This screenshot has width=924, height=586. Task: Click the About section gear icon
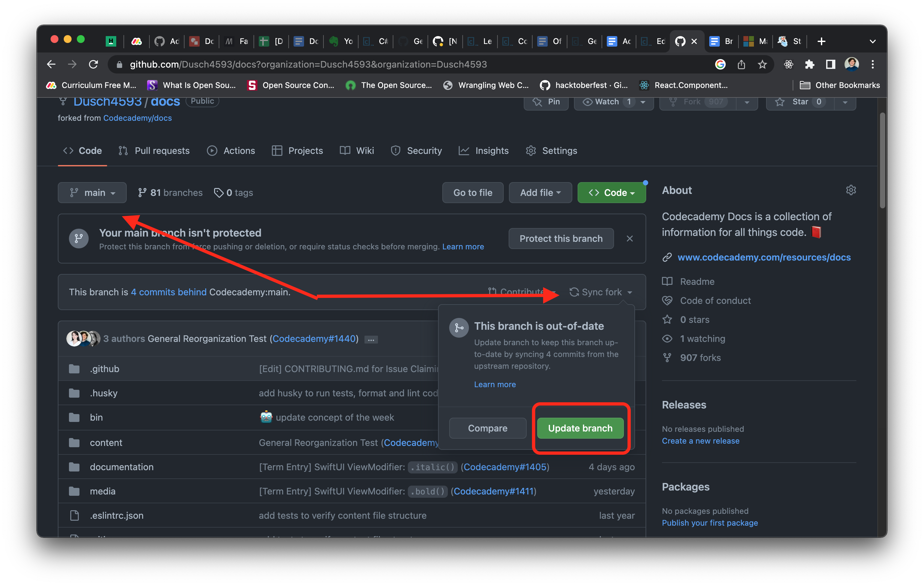[851, 190]
